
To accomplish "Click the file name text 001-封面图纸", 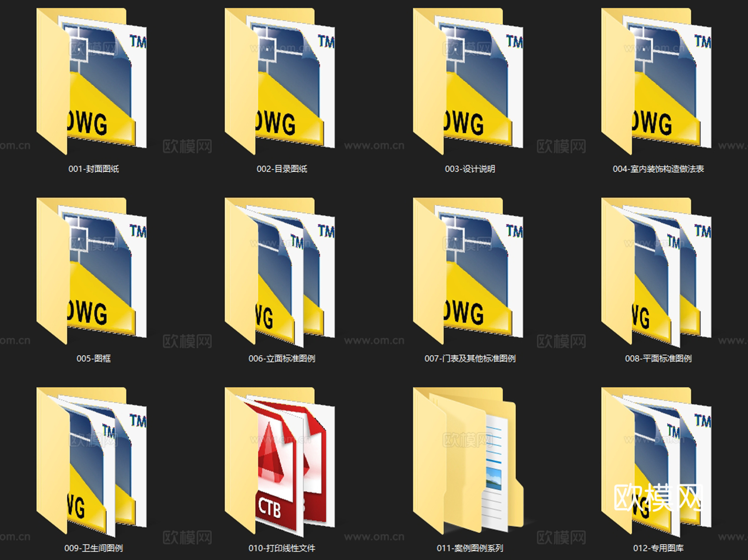I will pos(93,169).
